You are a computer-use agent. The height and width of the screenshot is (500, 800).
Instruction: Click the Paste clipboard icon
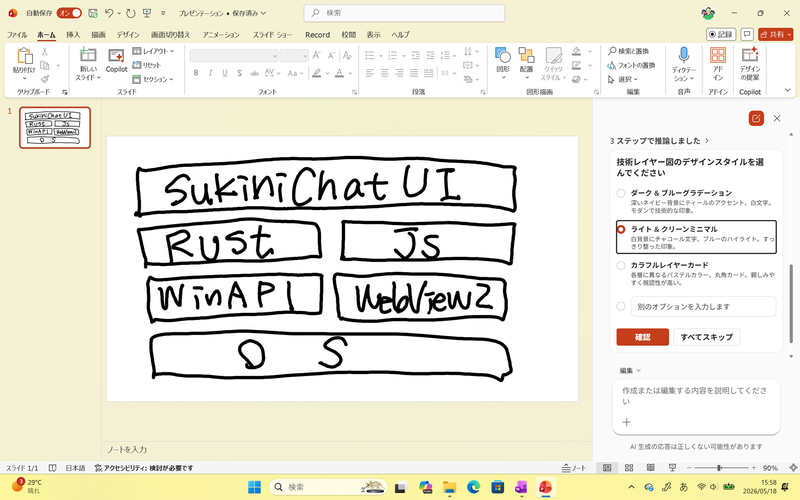pos(24,55)
